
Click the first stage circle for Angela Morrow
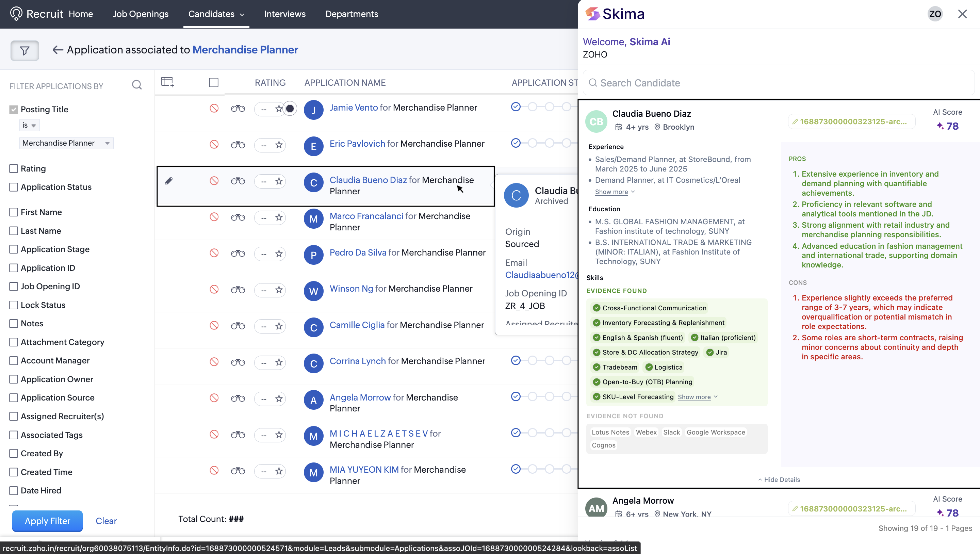pyautogui.click(x=516, y=396)
